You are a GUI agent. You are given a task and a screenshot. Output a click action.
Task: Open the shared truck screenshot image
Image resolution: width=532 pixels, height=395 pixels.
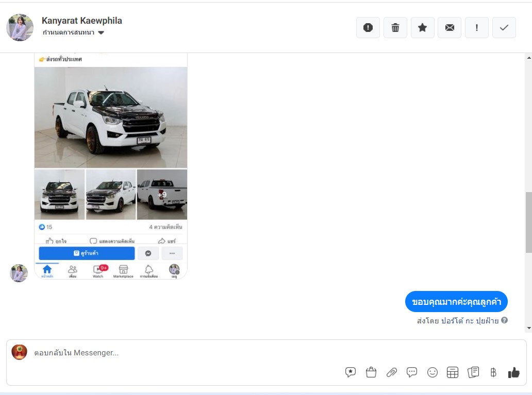(111, 165)
